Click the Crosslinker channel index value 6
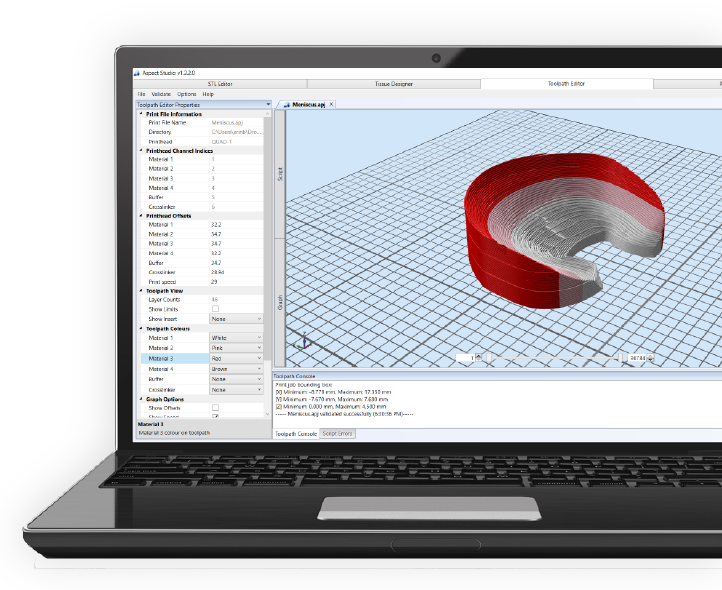The height and width of the screenshot is (590, 722). (x=213, y=207)
